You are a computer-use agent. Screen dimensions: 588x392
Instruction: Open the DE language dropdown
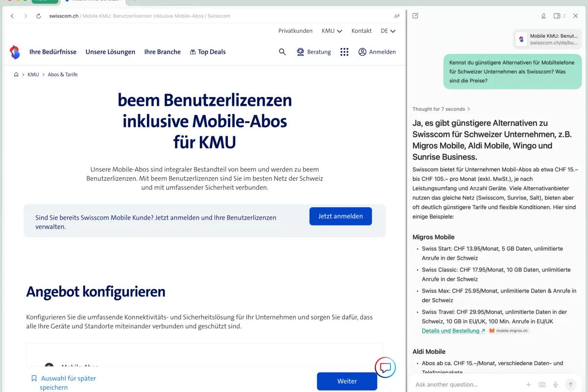click(388, 30)
